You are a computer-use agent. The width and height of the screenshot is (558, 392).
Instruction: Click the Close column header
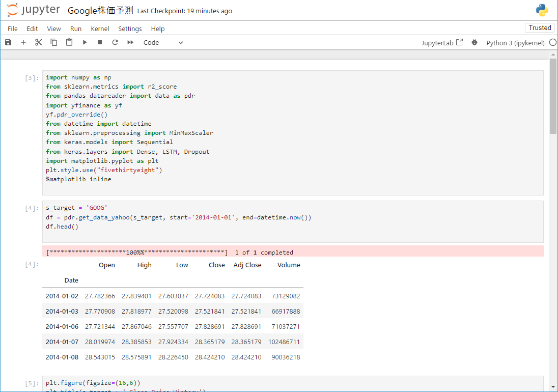(217, 265)
